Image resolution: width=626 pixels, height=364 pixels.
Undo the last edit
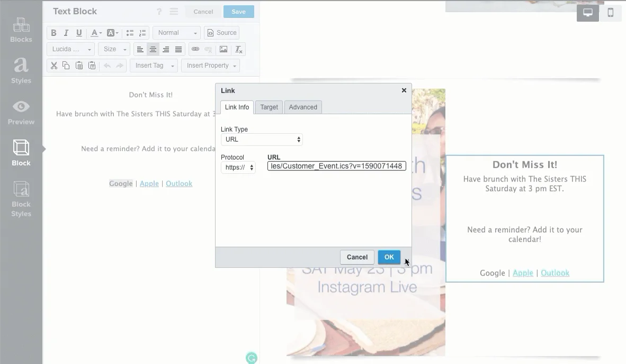click(107, 66)
